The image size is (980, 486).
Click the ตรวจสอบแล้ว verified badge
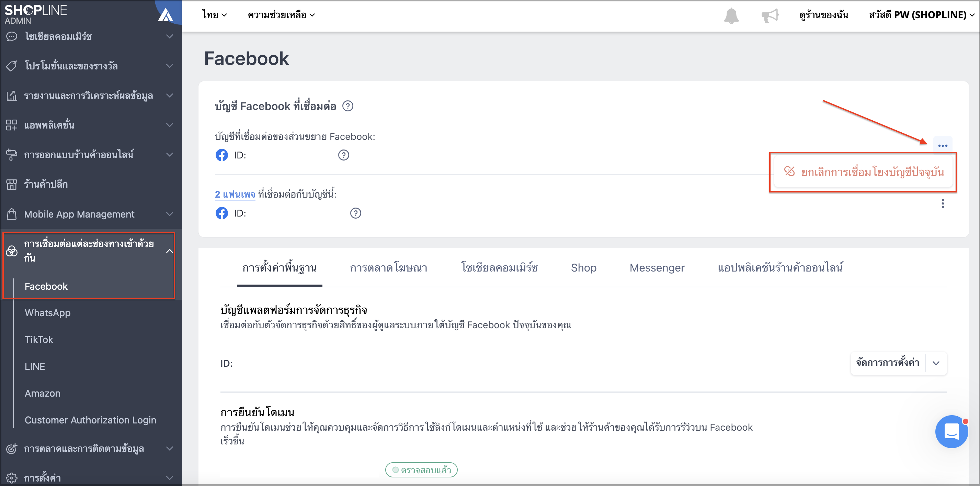421,470
